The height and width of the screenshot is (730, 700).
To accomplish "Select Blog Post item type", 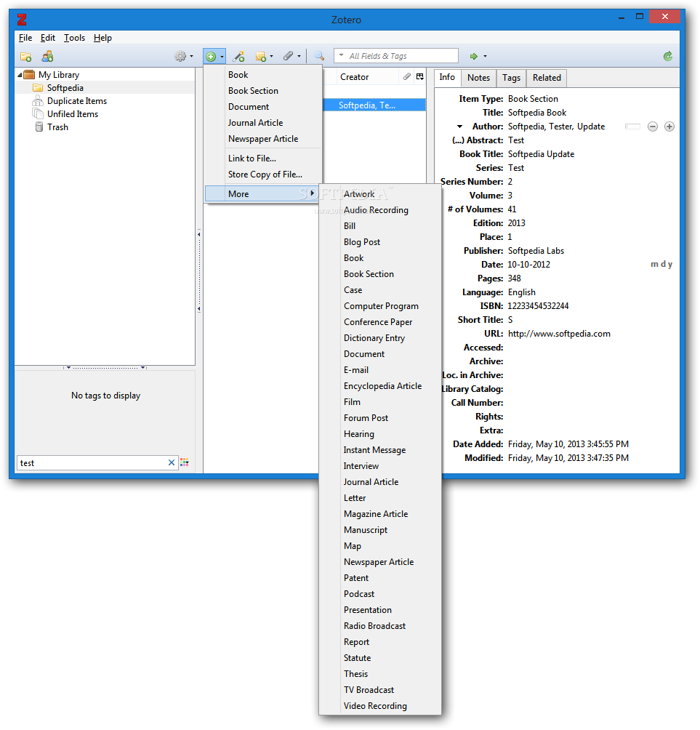I will 380,242.
